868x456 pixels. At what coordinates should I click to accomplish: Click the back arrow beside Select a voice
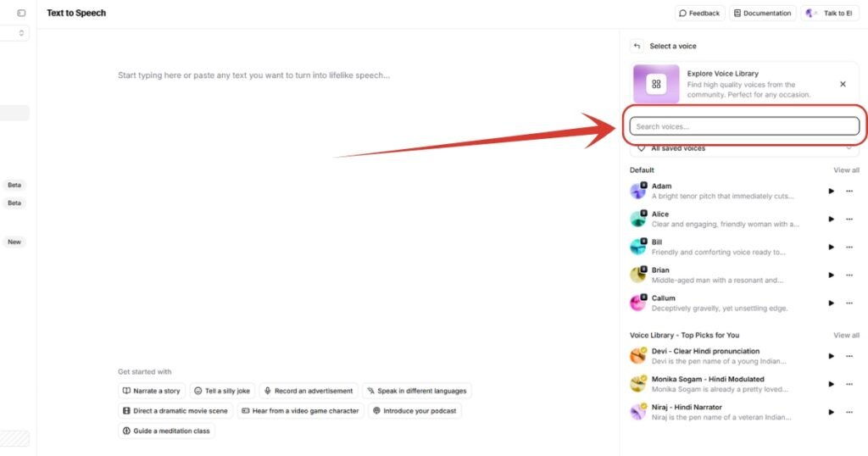[637, 46]
